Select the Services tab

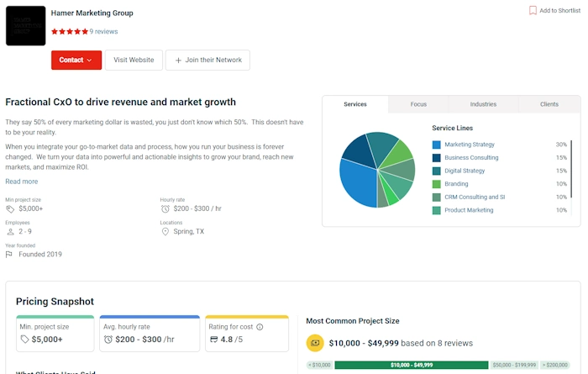point(355,104)
